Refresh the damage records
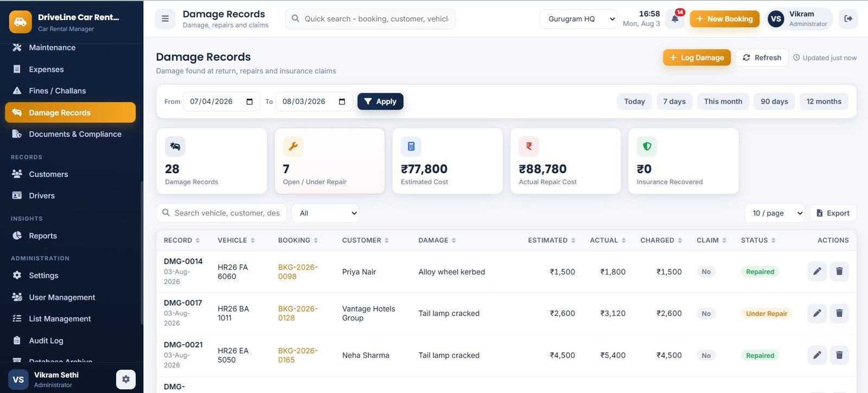Viewport: 868px width, 393px height. (x=762, y=58)
